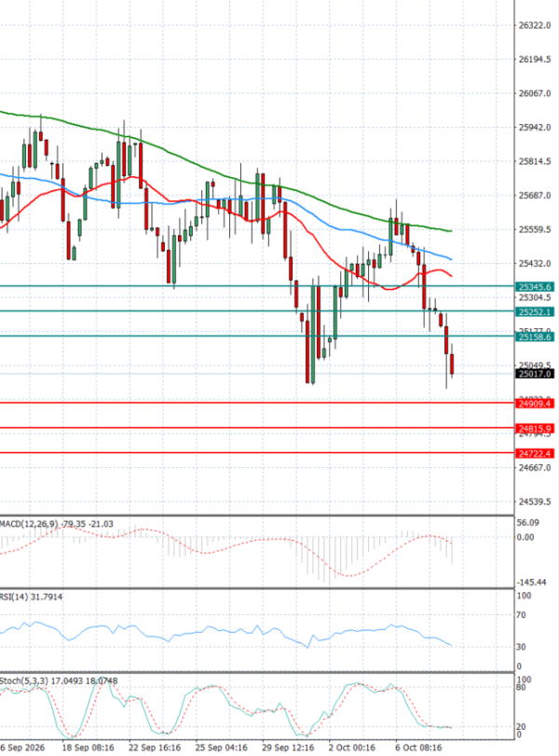559x756 pixels.
Task: Click the 25 Sep 04:16 time label
Action: (221, 748)
